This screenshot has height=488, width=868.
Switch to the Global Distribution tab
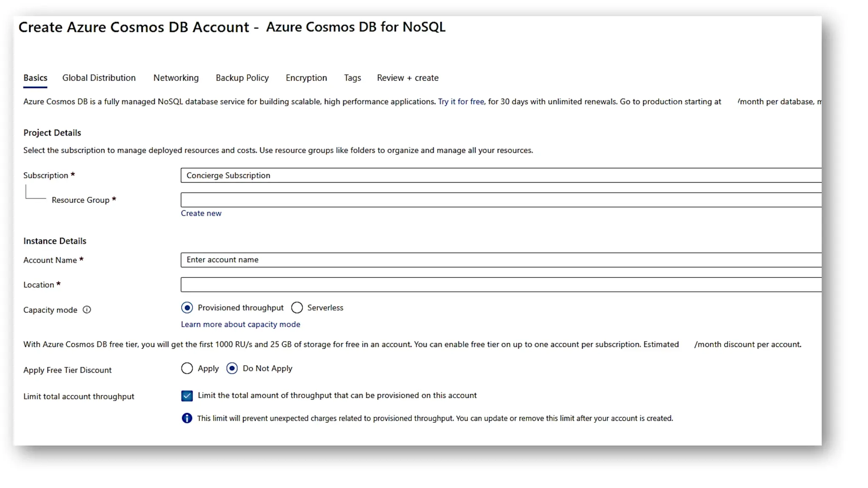(99, 78)
